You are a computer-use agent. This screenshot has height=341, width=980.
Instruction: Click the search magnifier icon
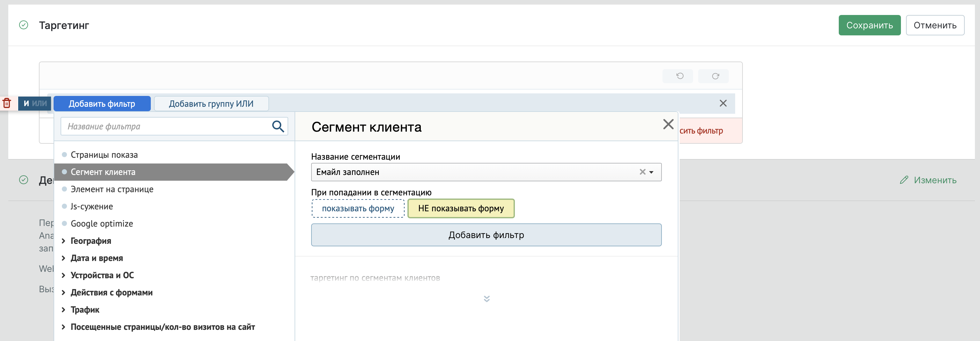278,126
